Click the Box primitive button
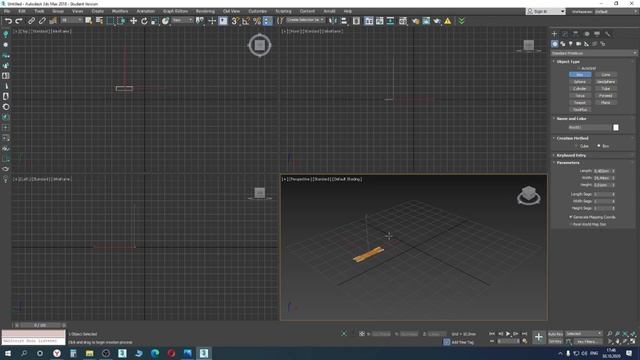Screen dimensions: 640x360 [580, 75]
